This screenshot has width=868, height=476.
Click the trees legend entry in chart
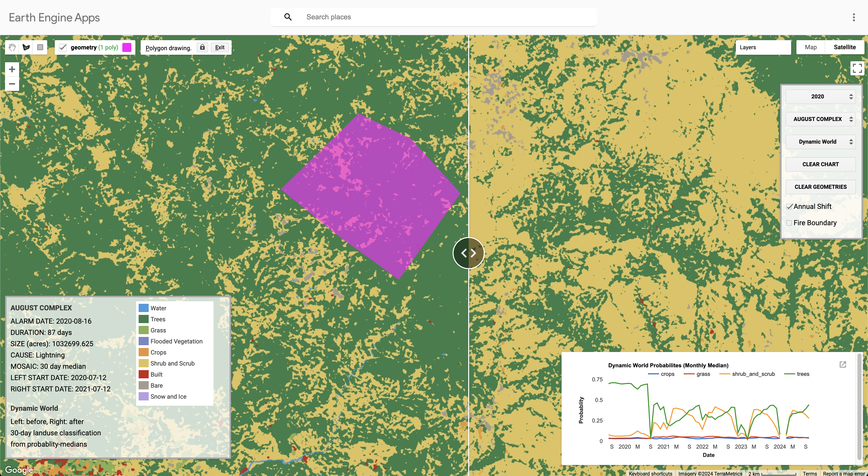point(797,374)
